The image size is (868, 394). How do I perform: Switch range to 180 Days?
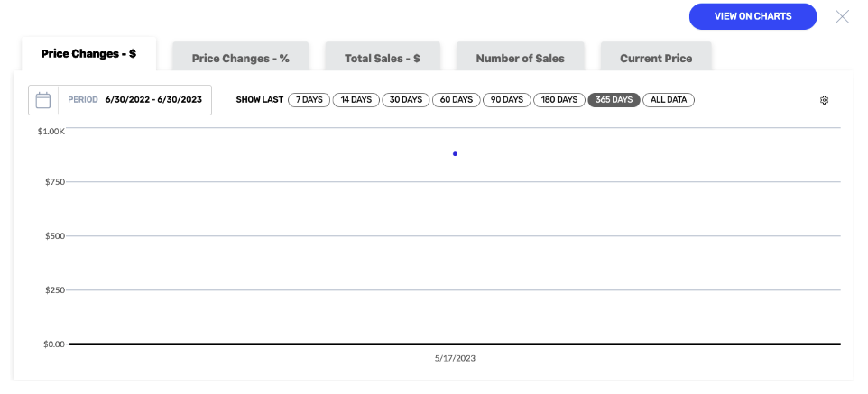pyautogui.click(x=559, y=100)
